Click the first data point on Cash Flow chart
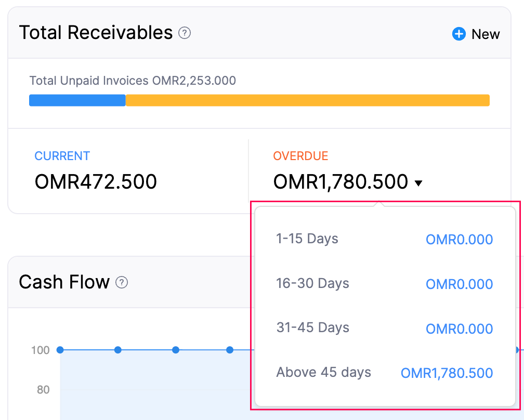524x420 pixels. (60, 350)
